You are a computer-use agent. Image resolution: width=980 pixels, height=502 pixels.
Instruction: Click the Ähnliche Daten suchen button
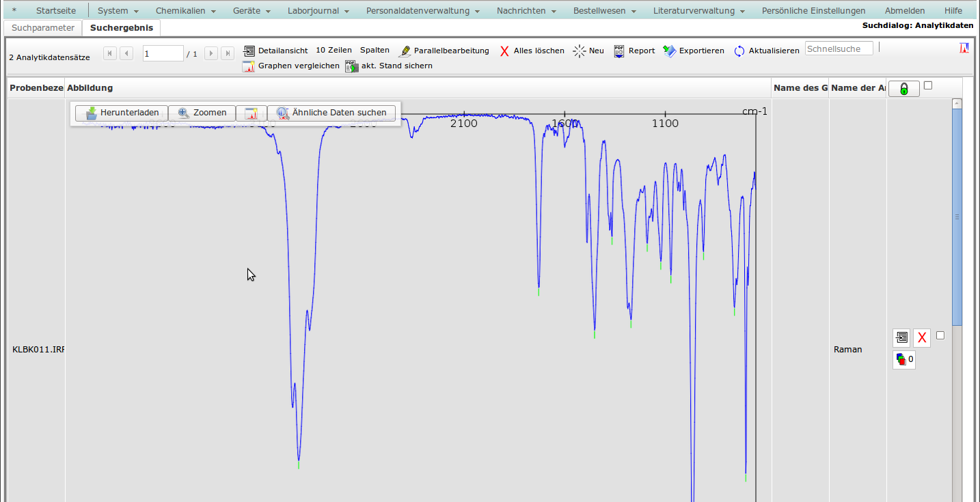331,113
